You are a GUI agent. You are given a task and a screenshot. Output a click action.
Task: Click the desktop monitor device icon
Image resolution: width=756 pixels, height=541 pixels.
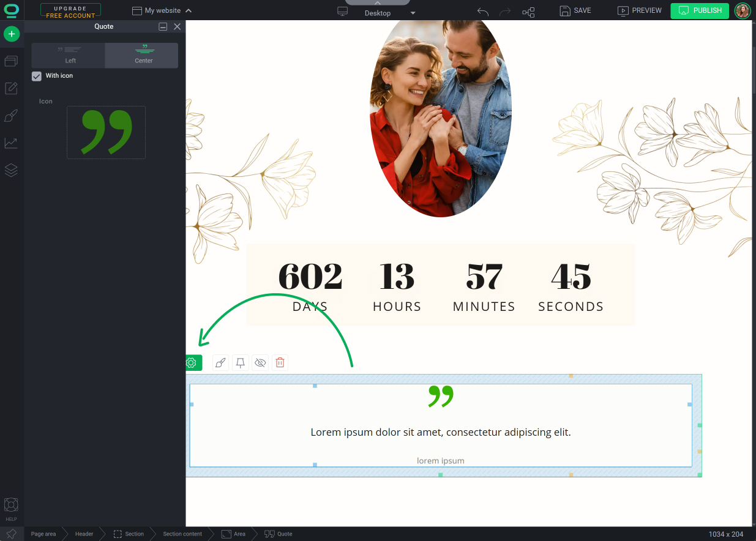343,12
